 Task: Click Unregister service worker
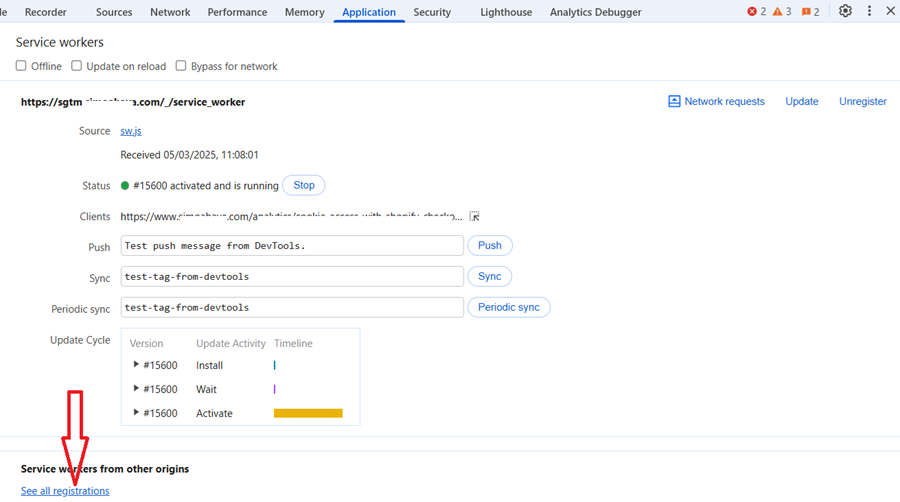click(863, 102)
